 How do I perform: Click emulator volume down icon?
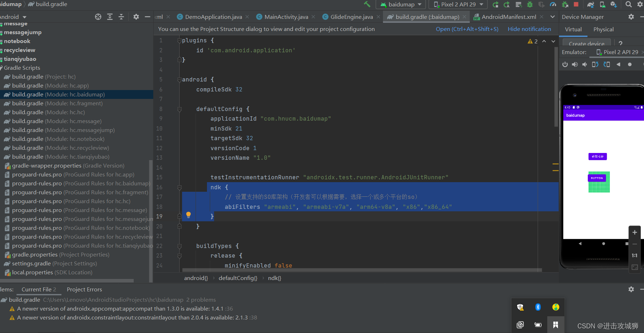coord(585,64)
